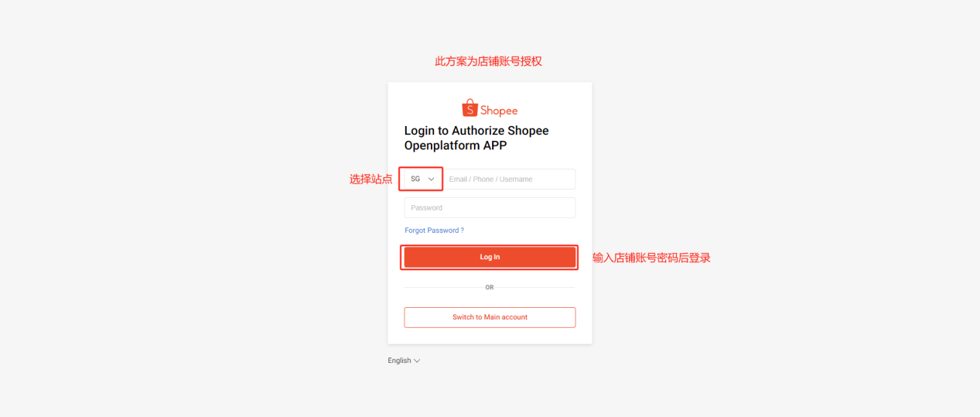Click the question mark after Forgot Password
980x417 pixels.
462,231
